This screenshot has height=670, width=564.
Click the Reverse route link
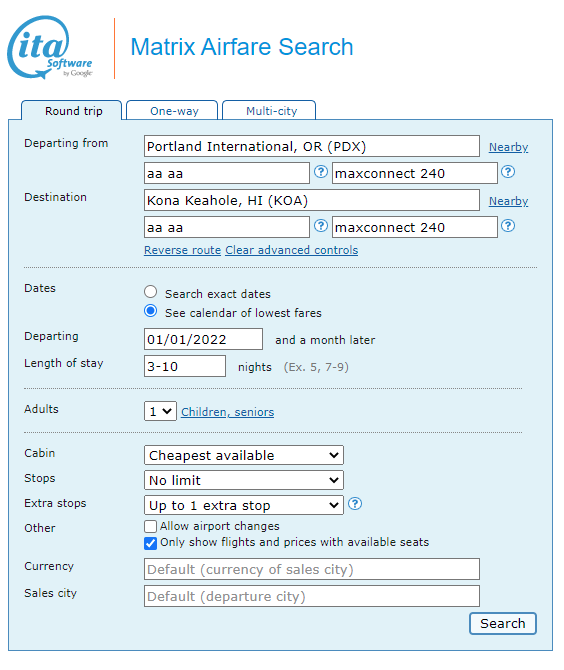pos(182,250)
